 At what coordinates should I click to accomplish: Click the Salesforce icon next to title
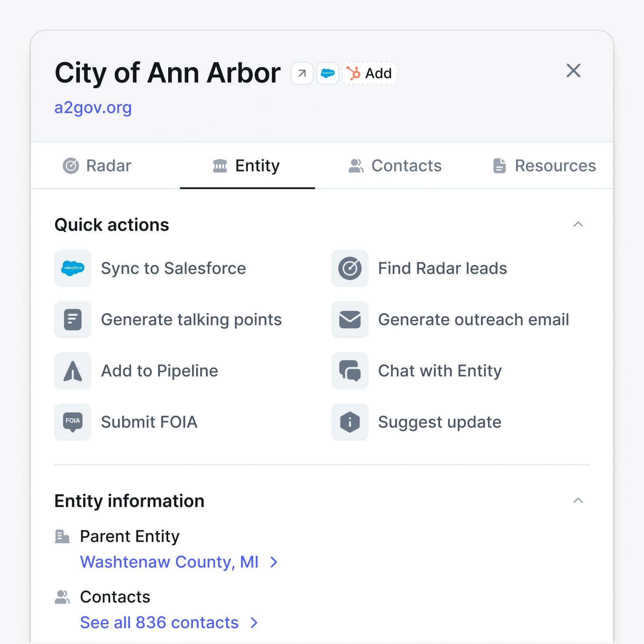(327, 73)
